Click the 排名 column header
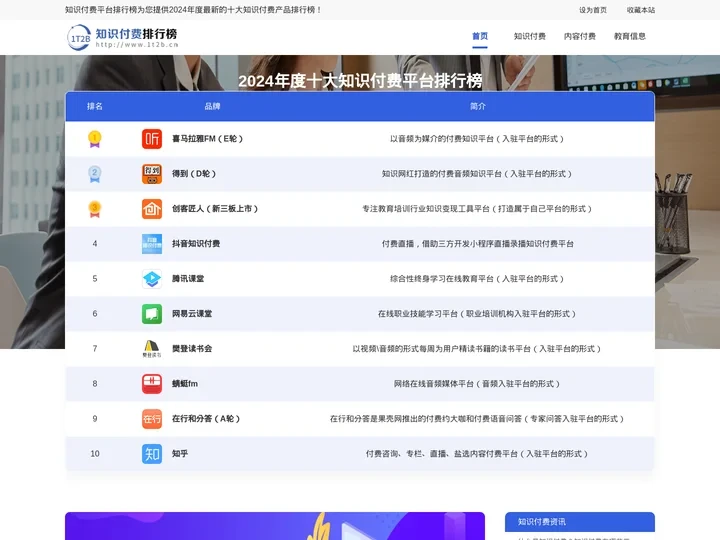The image size is (720, 540). click(95, 107)
